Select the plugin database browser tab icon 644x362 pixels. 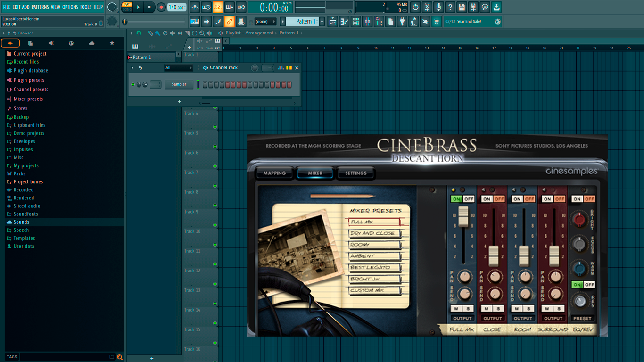click(51, 43)
